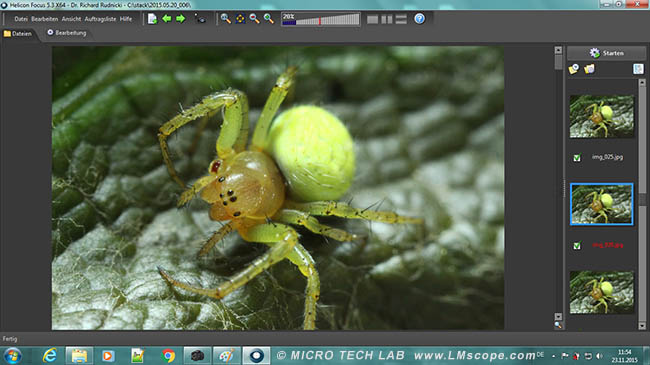Image resolution: width=650 pixels, height=365 pixels.
Task: Select side-by-side split view layout
Action: tap(387, 19)
